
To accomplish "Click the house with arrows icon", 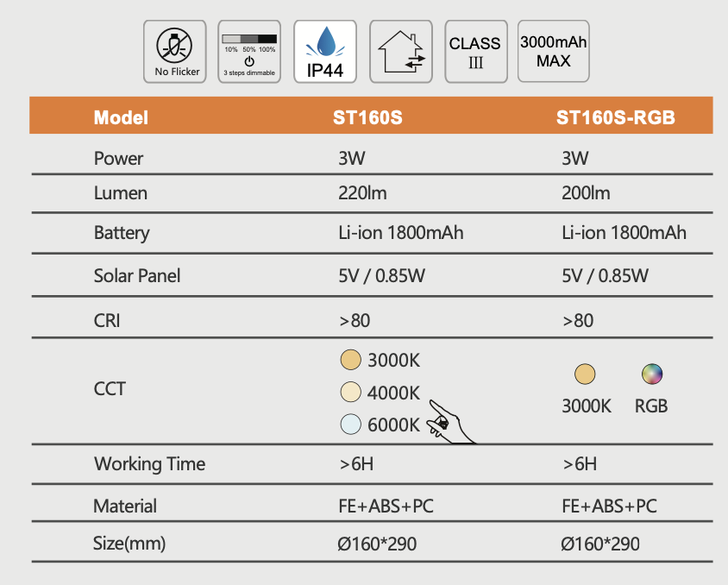I will [x=399, y=52].
